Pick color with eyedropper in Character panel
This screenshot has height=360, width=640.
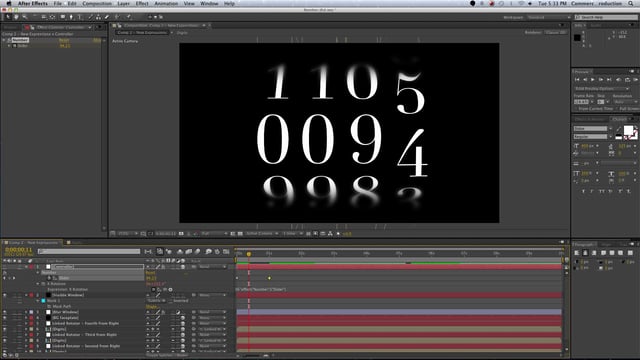click(619, 129)
